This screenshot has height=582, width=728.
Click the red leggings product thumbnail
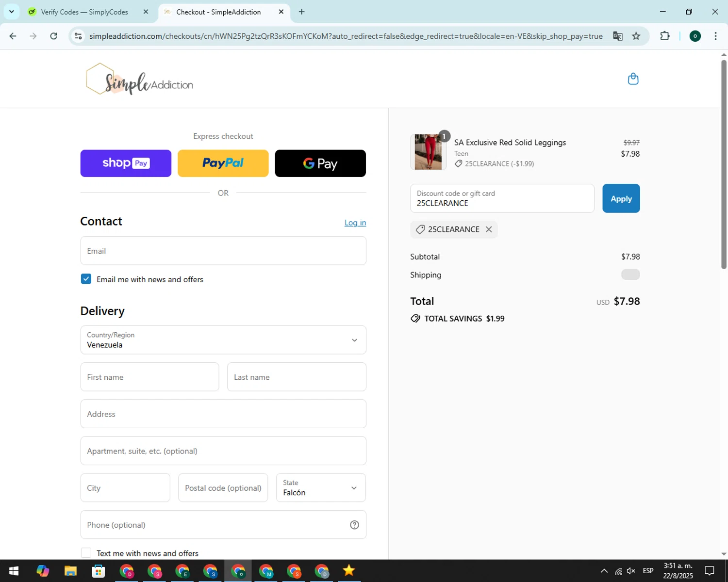tap(428, 152)
